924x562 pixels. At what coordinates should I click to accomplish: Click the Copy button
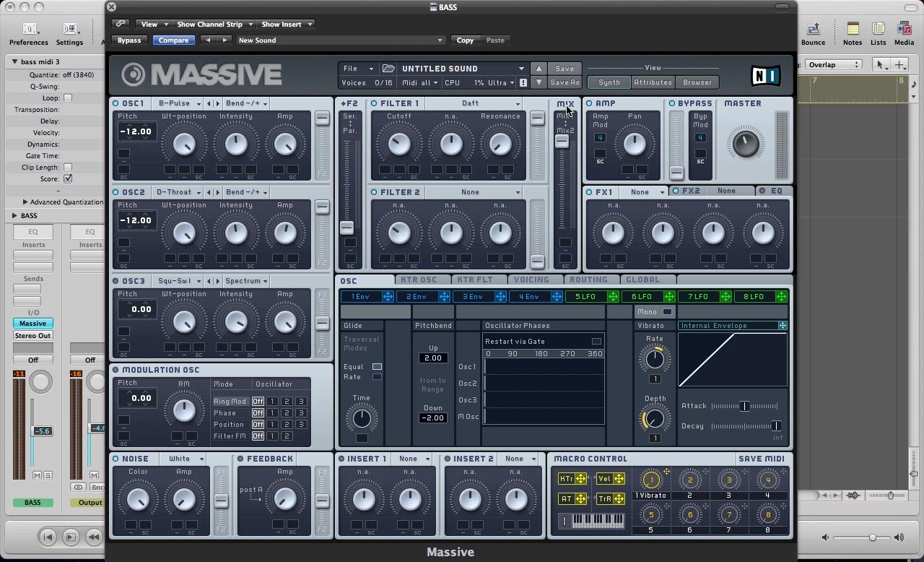click(x=465, y=40)
